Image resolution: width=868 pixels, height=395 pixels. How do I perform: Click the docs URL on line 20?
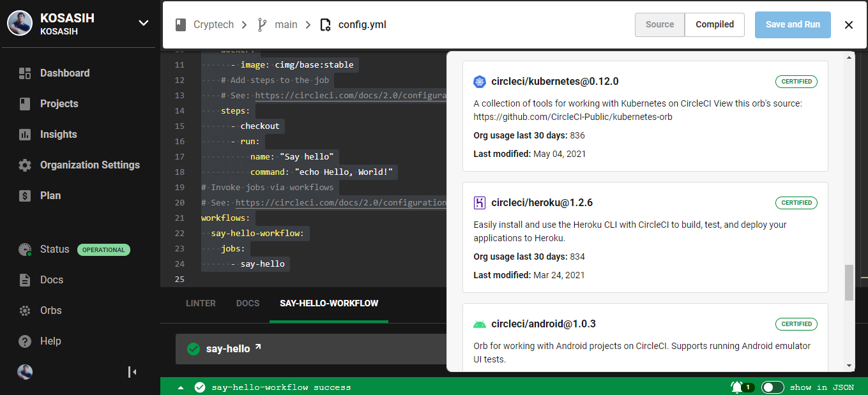(341, 202)
